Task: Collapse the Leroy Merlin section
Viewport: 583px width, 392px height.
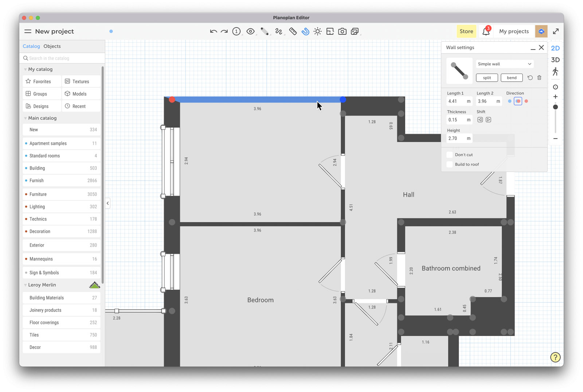Action: 25,285
